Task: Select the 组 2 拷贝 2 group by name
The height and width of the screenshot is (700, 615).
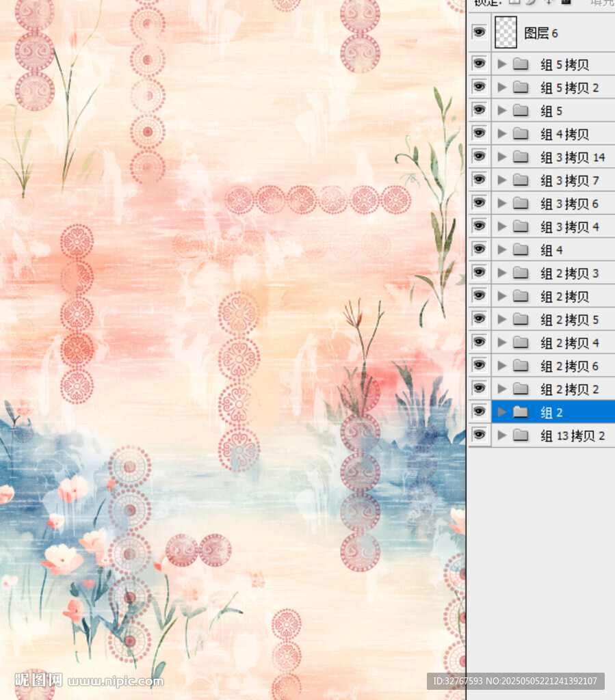Action: click(x=569, y=389)
